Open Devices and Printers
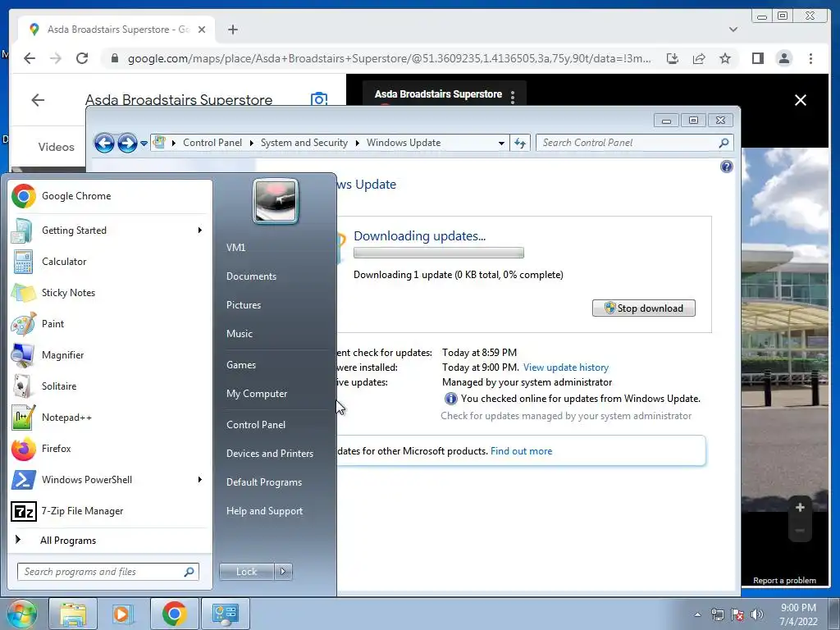Image resolution: width=840 pixels, height=630 pixels. [x=269, y=454]
